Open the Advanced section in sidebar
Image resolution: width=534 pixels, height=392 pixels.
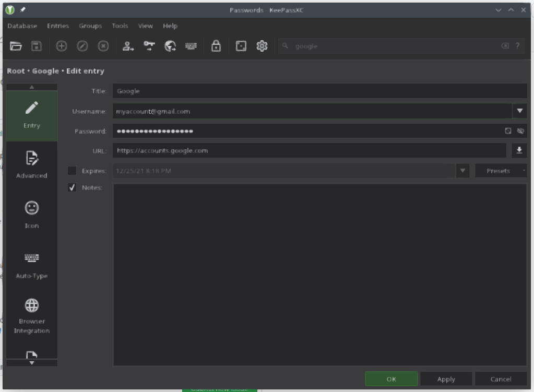(32, 165)
